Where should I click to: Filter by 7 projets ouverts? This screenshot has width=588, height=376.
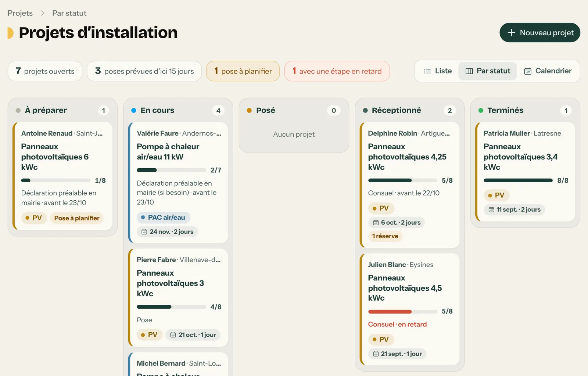point(45,71)
